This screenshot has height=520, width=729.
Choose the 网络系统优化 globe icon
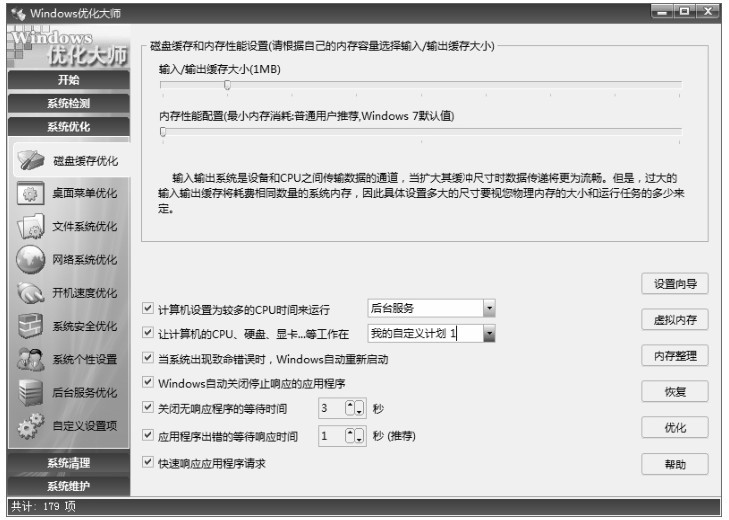point(31,259)
